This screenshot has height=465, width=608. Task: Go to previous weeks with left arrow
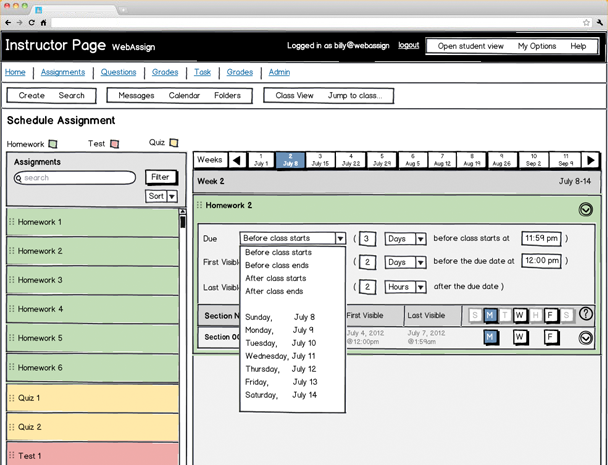click(237, 160)
